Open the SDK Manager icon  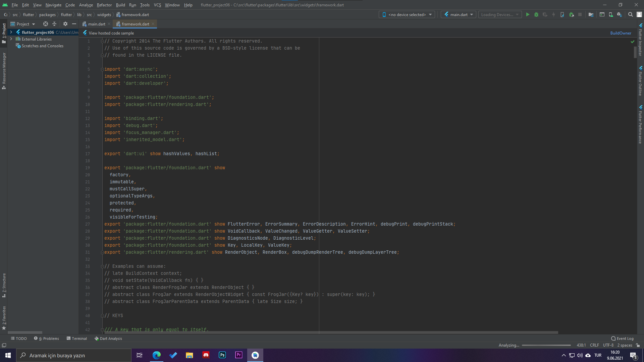pos(620,15)
